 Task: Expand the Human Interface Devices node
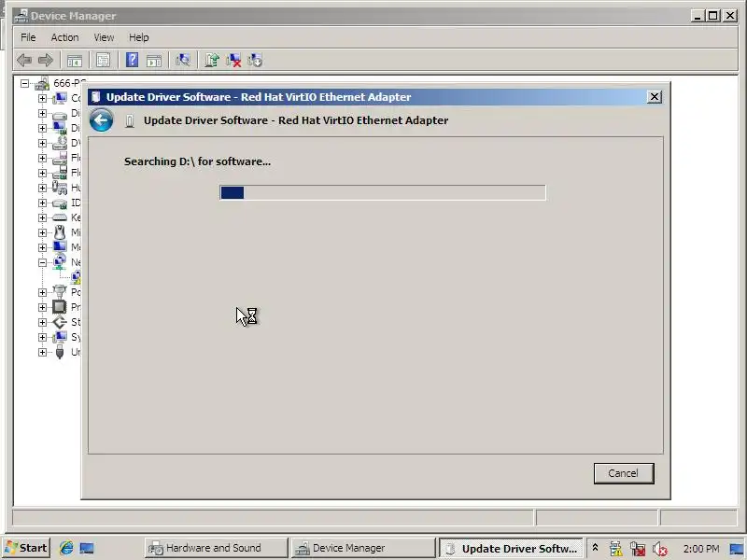pos(42,188)
